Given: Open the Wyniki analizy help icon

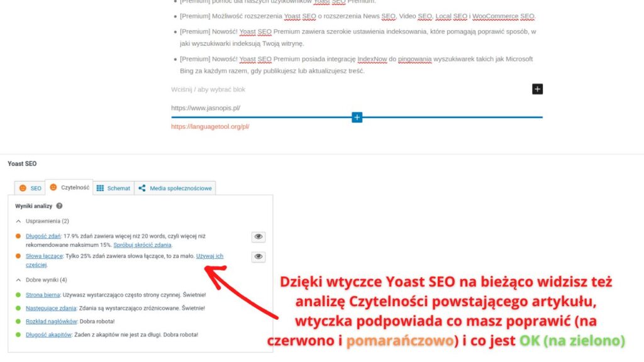Looking at the screenshot, I should 58,206.
